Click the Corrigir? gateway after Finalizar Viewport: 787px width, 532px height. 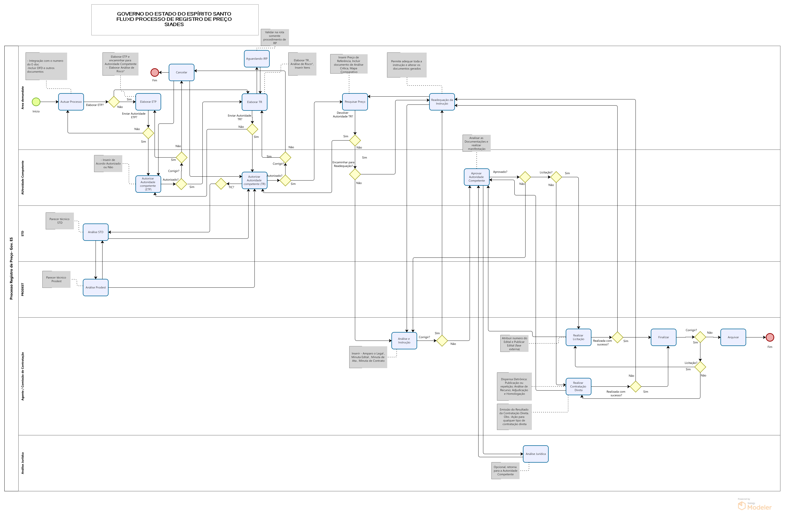pos(700,337)
